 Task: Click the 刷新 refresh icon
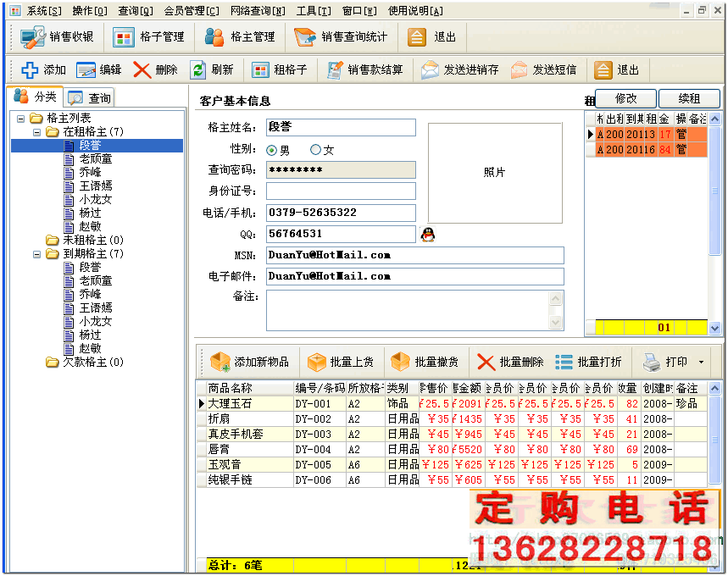[198, 70]
